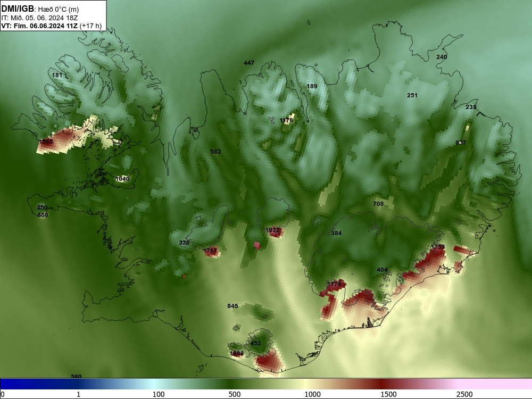Click the 582 map value
This screenshot has height=399, width=532.
pyautogui.click(x=215, y=152)
